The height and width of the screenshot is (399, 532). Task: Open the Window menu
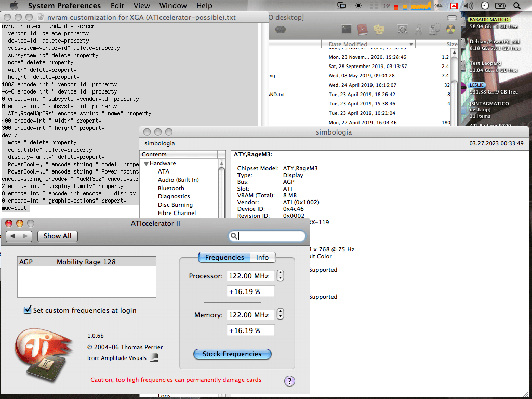coord(173,6)
